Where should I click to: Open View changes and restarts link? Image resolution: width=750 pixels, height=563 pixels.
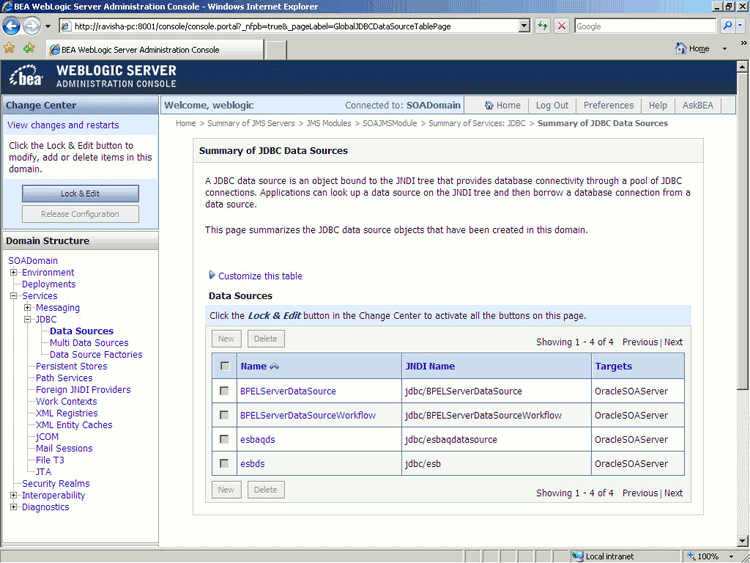coord(63,125)
